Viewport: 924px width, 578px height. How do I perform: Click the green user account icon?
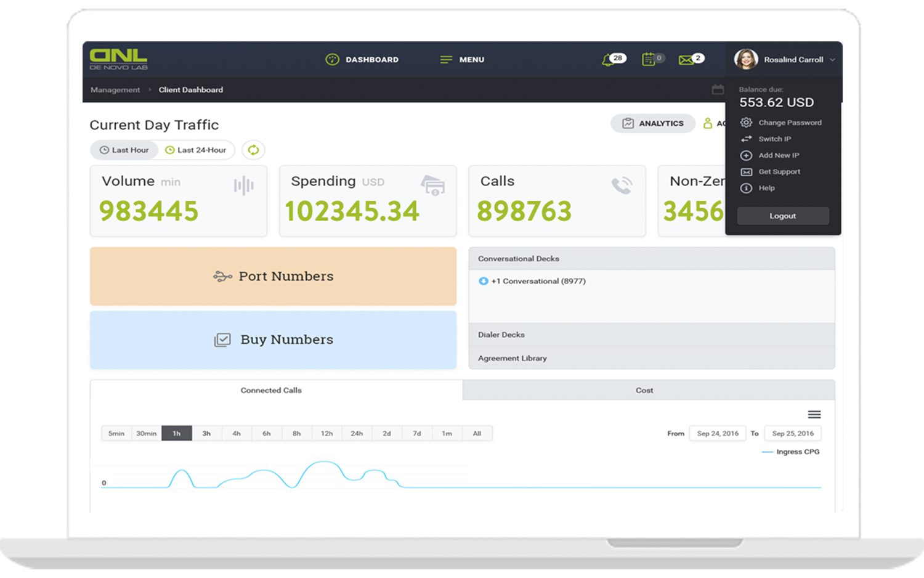click(708, 123)
